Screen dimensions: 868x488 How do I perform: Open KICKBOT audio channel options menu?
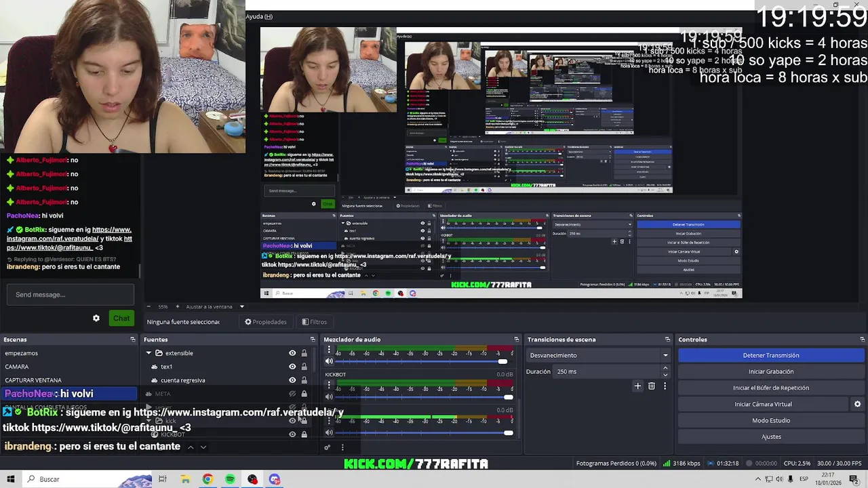(x=329, y=386)
